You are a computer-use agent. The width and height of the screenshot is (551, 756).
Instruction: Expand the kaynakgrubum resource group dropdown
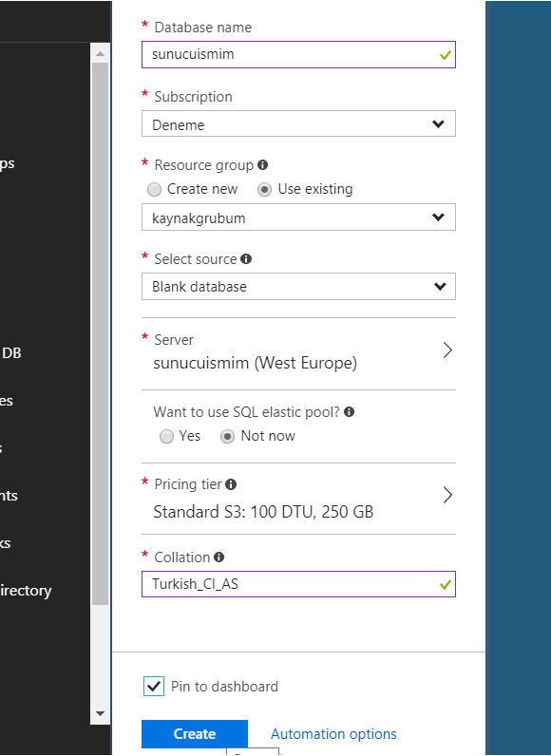click(x=298, y=217)
